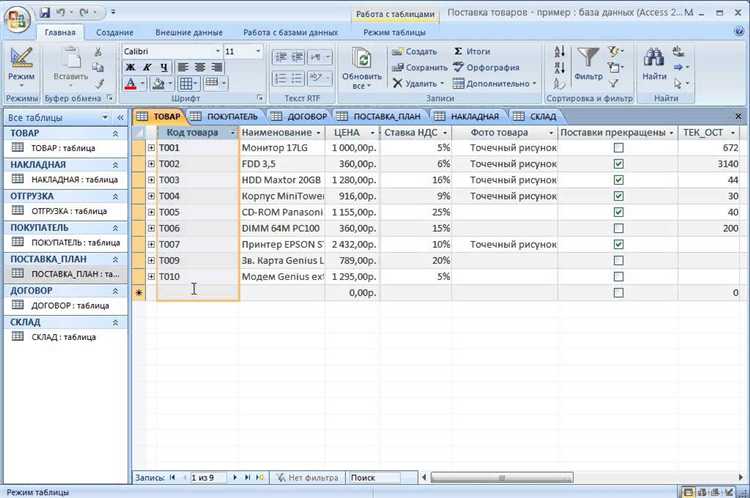Open font color A swatch
This screenshot has width=750, height=498.
click(x=130, y=84)
